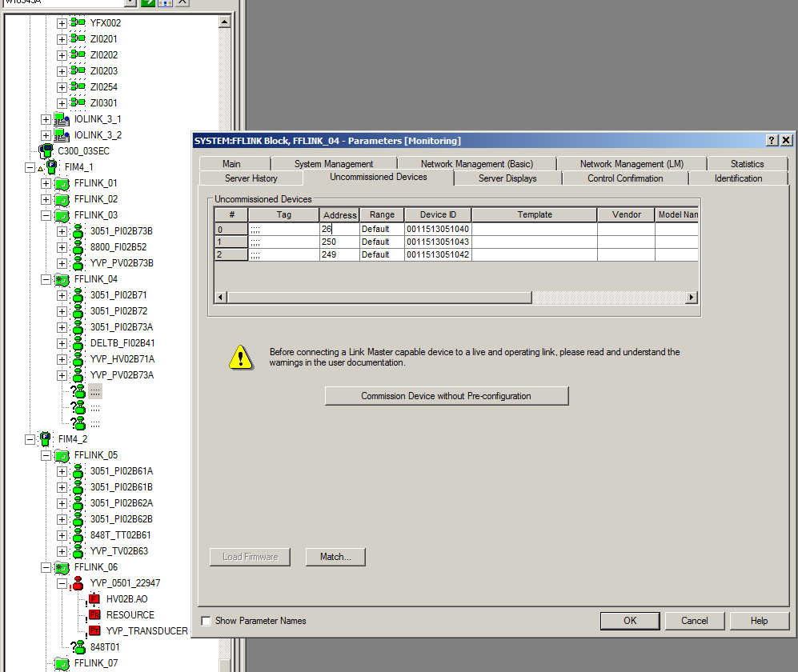Screen dimensions: 798x672
Task: Click the FFLINK_04 link icon
Action: coord(62,279)
